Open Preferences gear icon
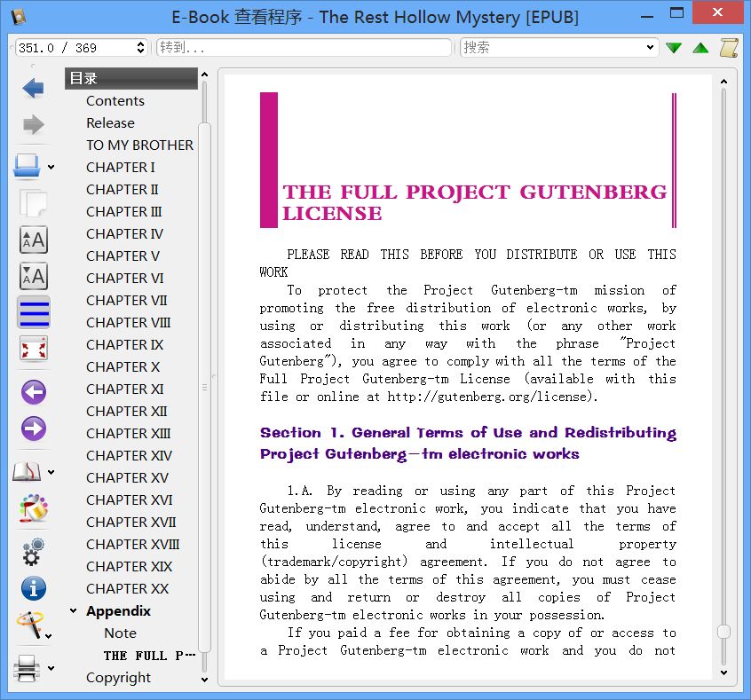The image size is (751, 700). click(x=33, y=552)
